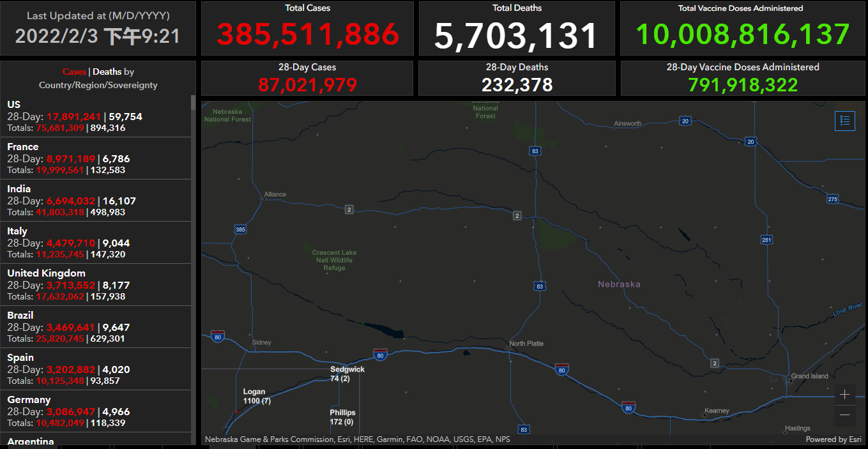
Task: Click the Kearney city label
Action: click(x=717, y=411)
